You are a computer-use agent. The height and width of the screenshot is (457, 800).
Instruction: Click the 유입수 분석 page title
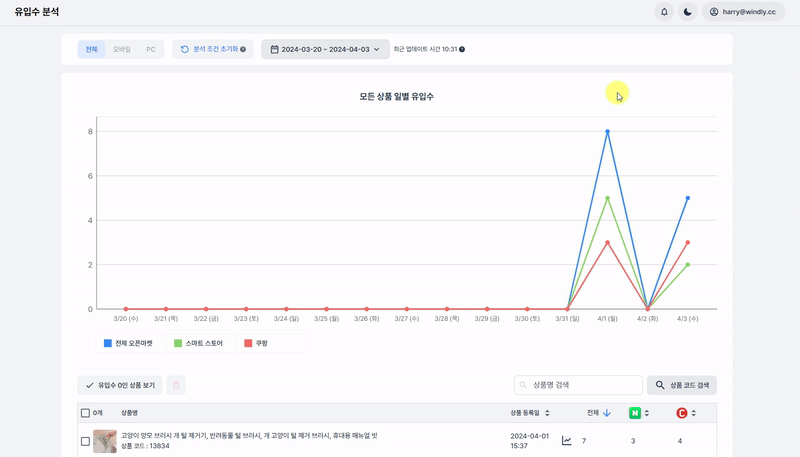(x=37, y=12)
